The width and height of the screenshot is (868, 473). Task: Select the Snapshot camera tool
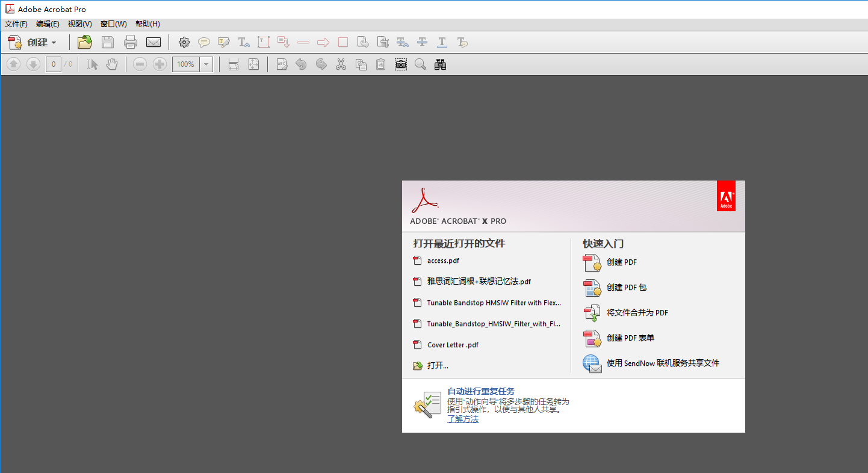401,64
